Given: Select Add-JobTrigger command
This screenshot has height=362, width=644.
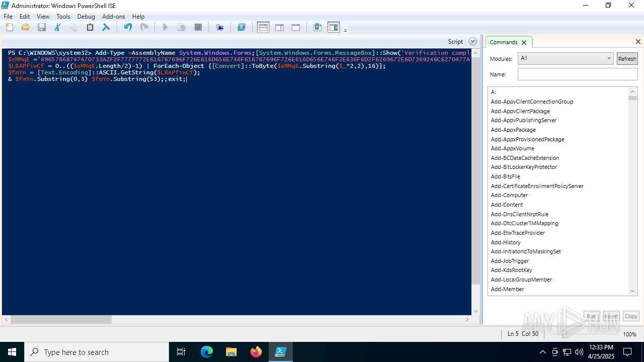Looking at the screenshot, I should coord(510,261).
